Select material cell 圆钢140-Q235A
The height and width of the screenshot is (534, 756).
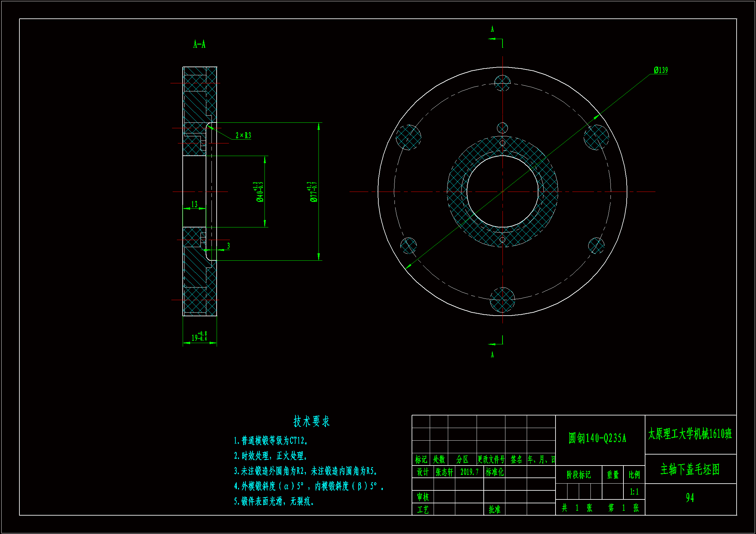[597, 438]
